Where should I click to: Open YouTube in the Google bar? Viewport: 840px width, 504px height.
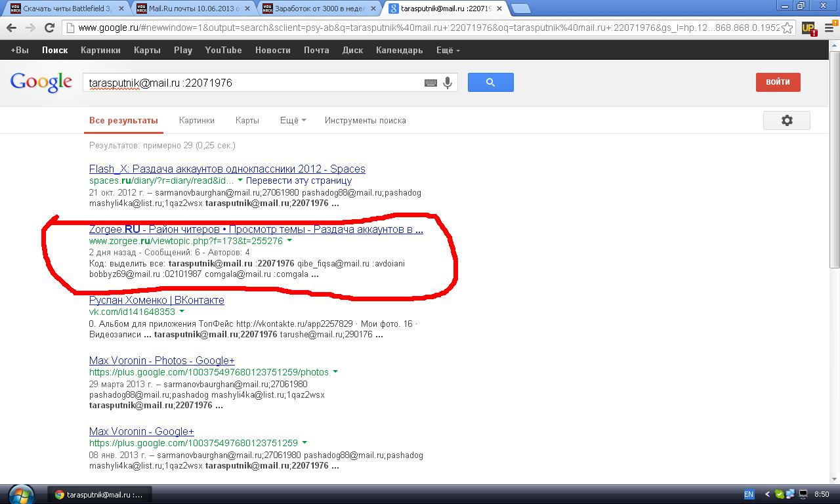pos(223,50)
